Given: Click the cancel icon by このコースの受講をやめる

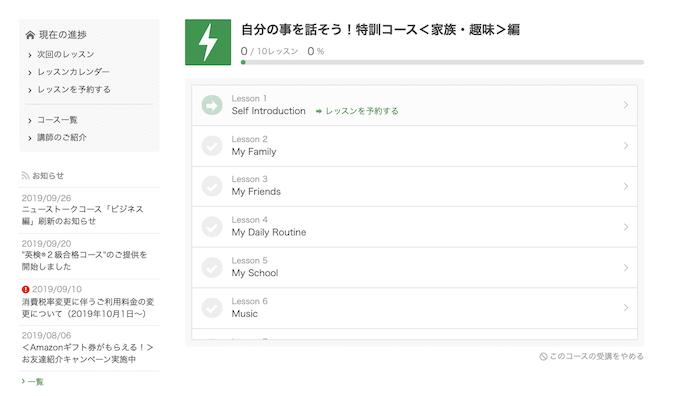Looking at the screenshot, I should click(x=543, y=356).
